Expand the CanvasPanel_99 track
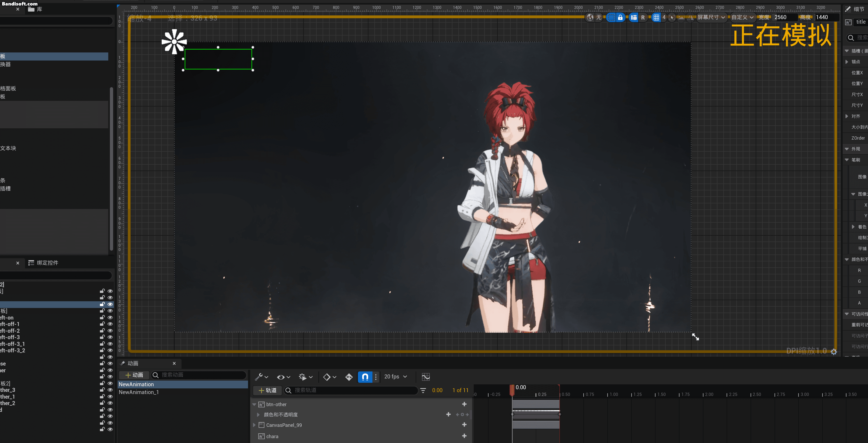The image size is (868, 443). [x=255, y=425]
